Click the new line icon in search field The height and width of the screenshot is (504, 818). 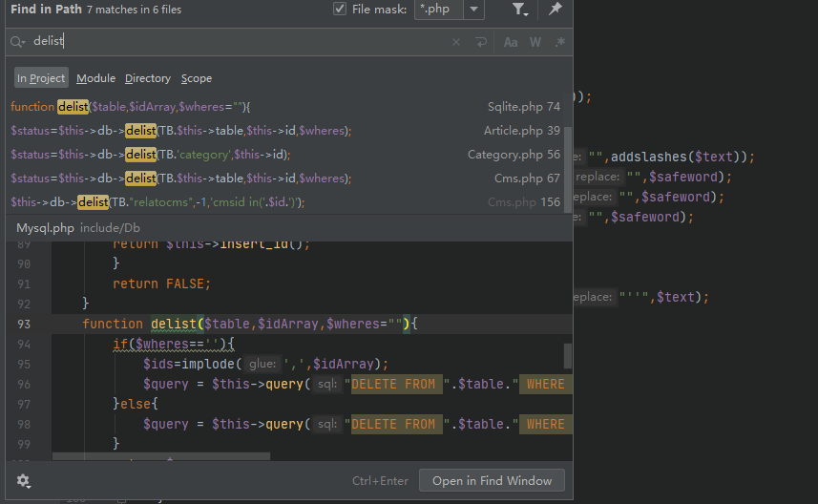[481, 42]
